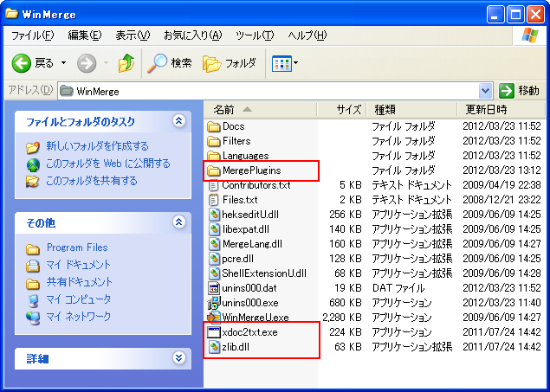Select the pcre.dll file icon
This screenshot has width=550, height=392.
pyautogui.click(x=214, y=259)
